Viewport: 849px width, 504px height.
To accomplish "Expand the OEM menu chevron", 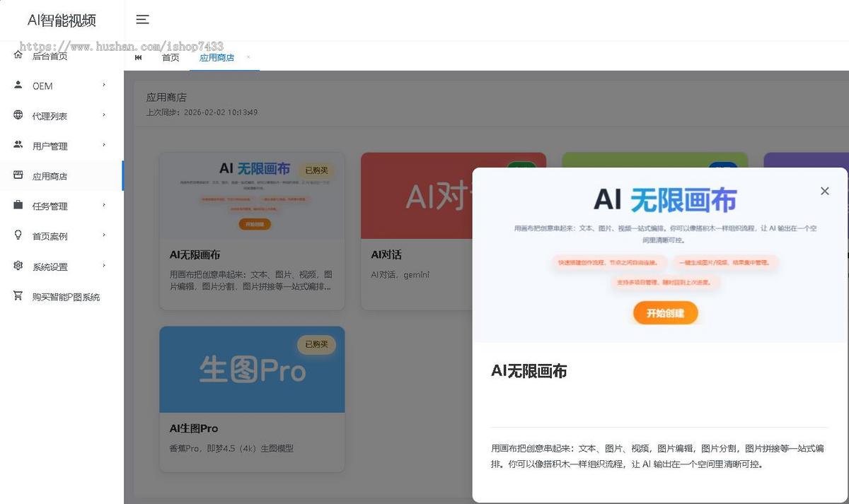I will pos(104,86).
